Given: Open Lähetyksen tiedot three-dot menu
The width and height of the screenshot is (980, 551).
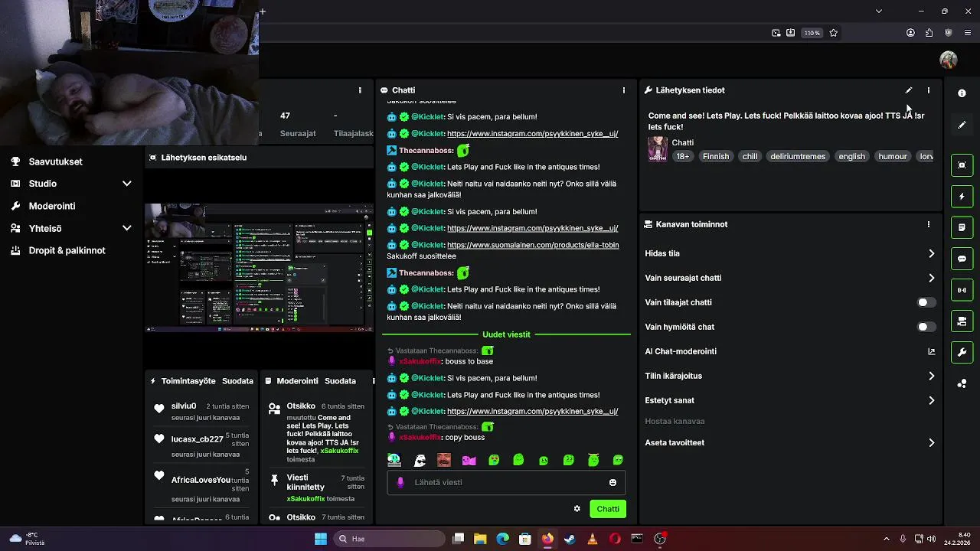Looking at the screenshot, I should click(929, 90).
